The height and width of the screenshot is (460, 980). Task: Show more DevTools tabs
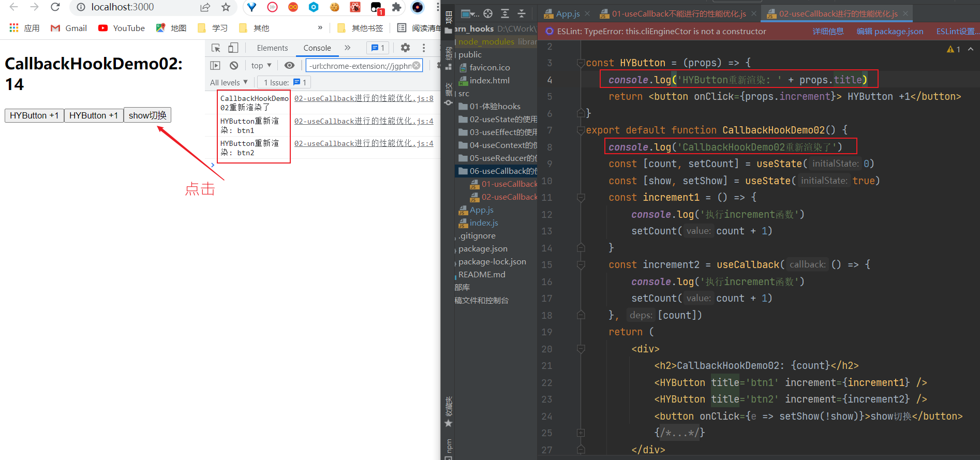(x=348, y=48)
